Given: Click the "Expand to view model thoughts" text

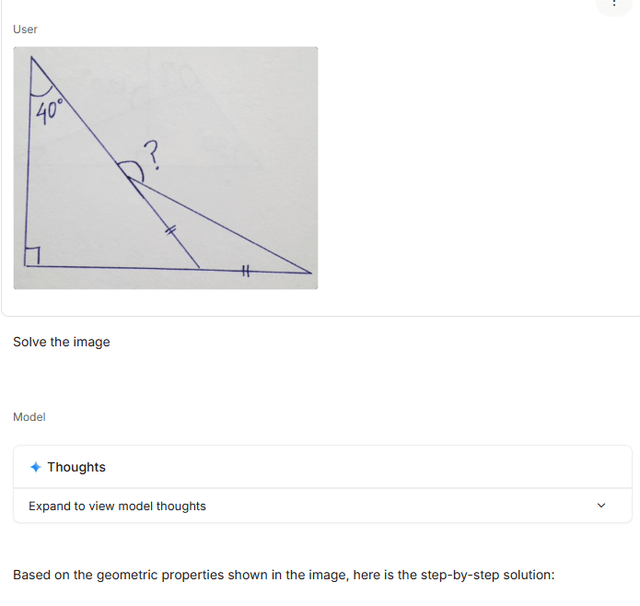Looking at the screenshot, I should [117, 506].
